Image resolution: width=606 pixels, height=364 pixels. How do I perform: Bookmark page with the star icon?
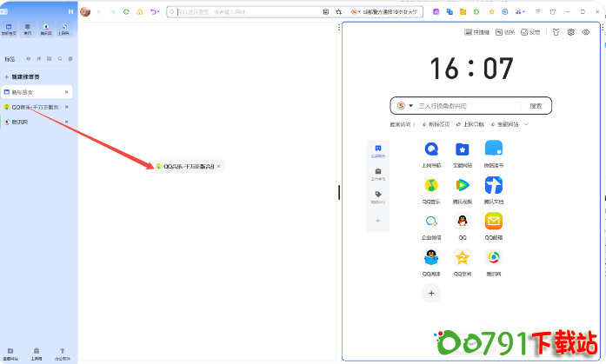338,12
